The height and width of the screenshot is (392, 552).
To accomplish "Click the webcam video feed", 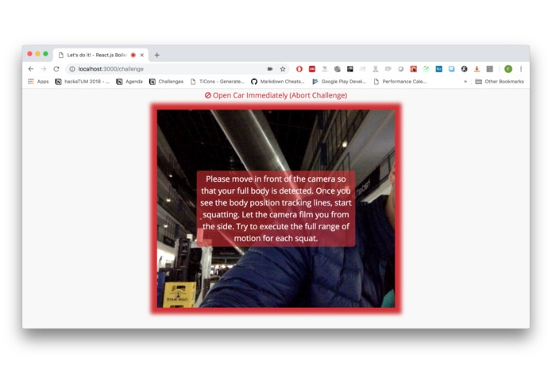I will click(276, 209).
